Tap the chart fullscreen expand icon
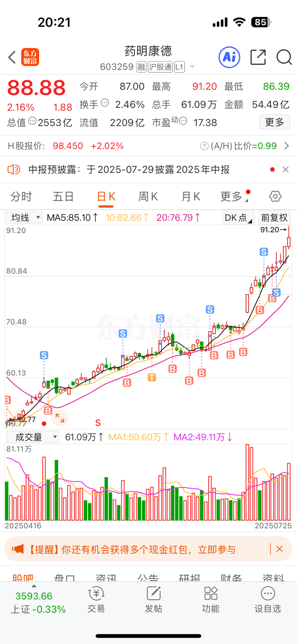Viewport: 297px width, 644px height. pyautogui.click(x=60, y=418)
